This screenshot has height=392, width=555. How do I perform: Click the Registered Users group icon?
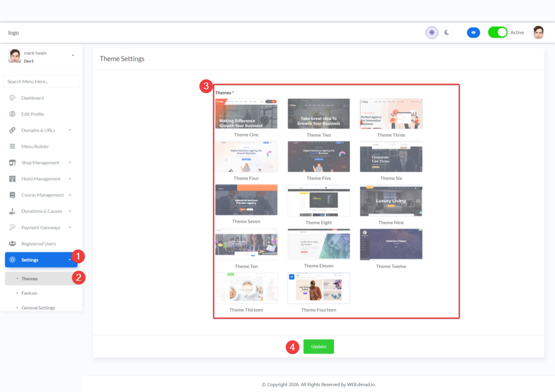click(12, 244)
